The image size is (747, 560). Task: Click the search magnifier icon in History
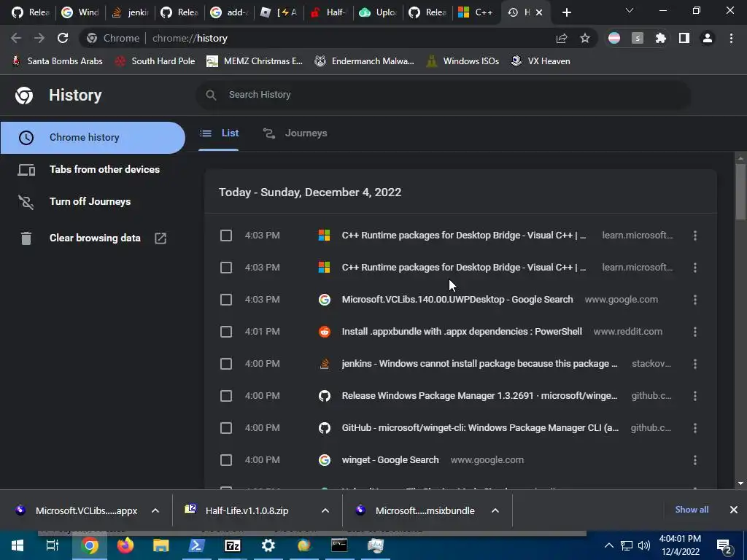(x=211, y=95)
